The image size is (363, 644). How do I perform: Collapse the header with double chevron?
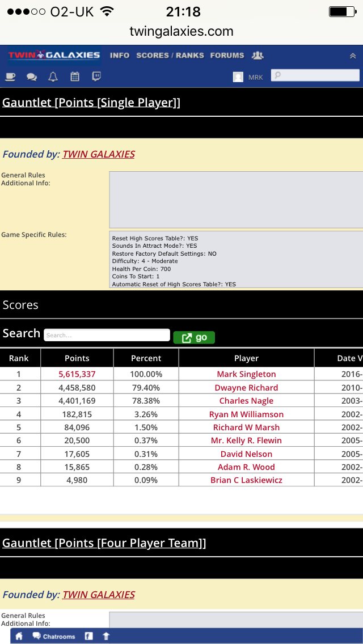point(353,56)
